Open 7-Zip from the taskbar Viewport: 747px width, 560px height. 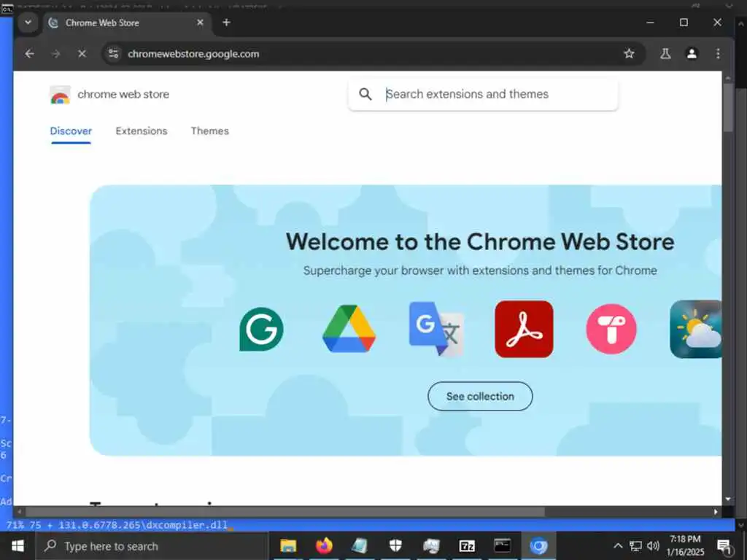click(x=467, y=545)
